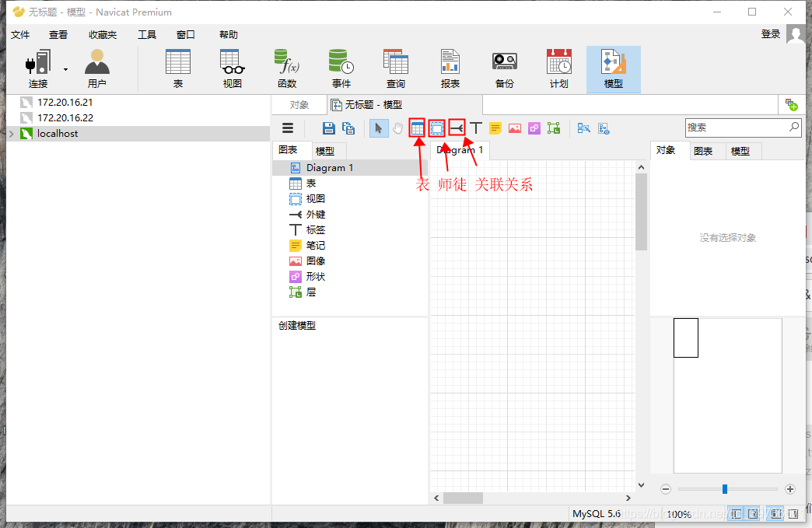The width and height of the screenshot is (812, 528).
Task: Click the auto layout icon
Action: [x=584, y=128]
